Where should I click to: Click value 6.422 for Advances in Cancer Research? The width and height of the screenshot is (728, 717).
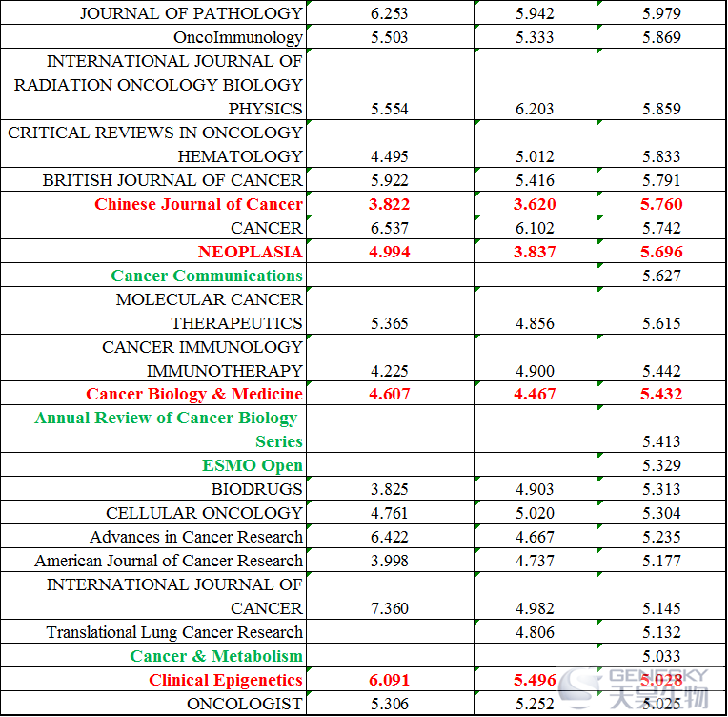click(389, 537)
